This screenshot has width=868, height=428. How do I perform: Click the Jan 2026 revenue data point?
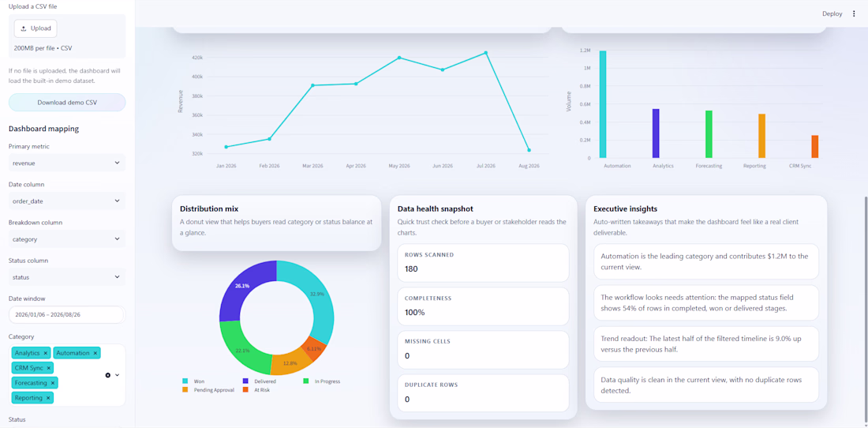226,147
